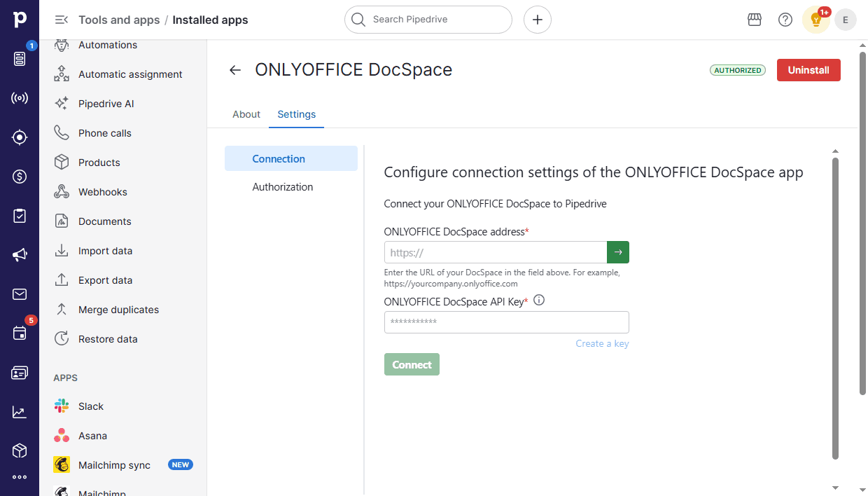868x496 pixels.
Task: Open Projects via the clipboard check icon
Action: (x=20, y=216)
